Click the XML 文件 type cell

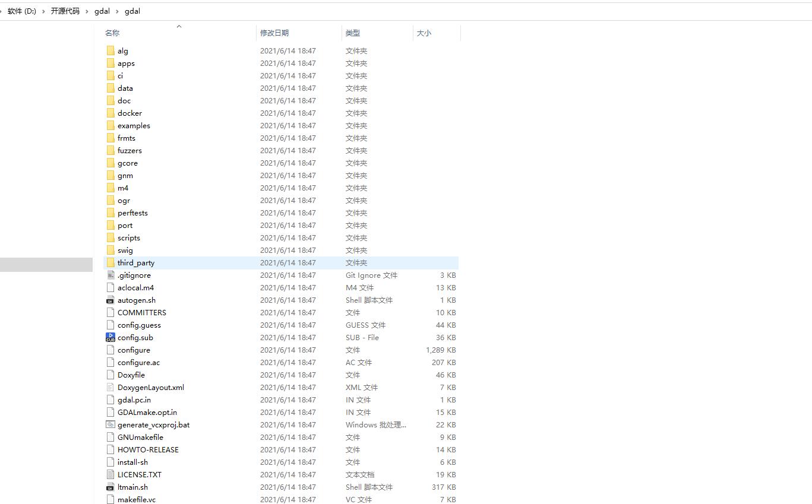pyautogui.click(x=362, y=387)
